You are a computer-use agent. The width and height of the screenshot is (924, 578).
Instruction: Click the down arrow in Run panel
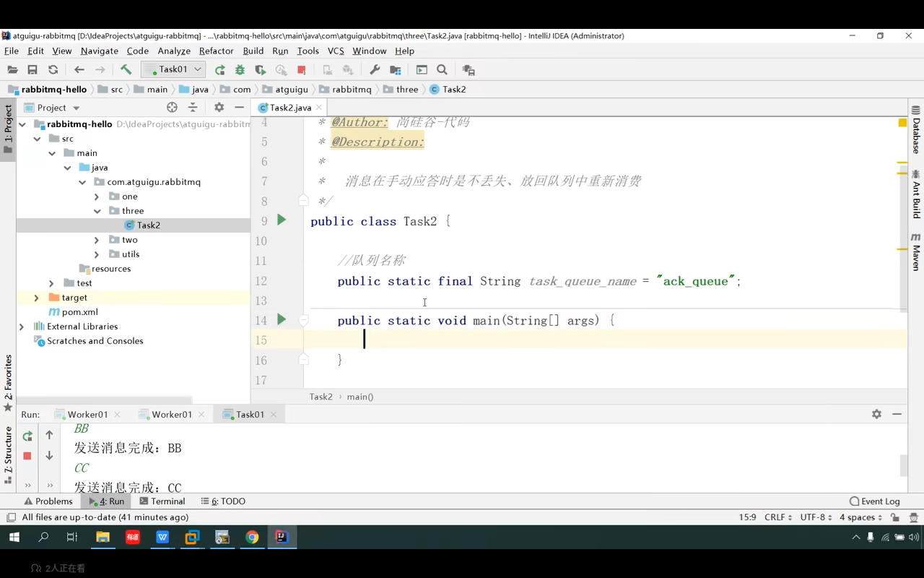coord(49,456)
